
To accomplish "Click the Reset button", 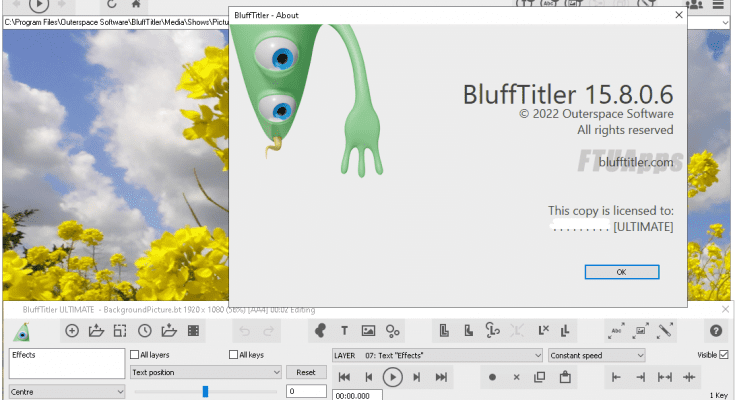I will [306, 372].
